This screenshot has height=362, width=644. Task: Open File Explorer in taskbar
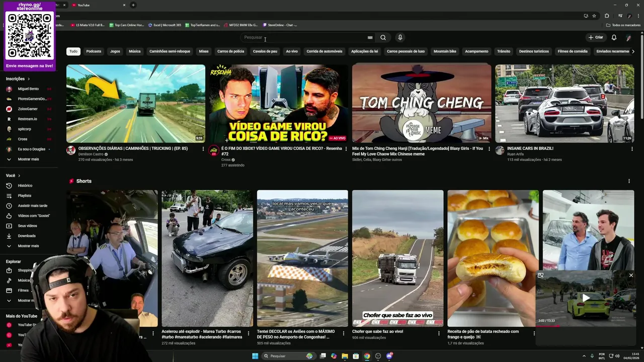click(x=345, y=356)
